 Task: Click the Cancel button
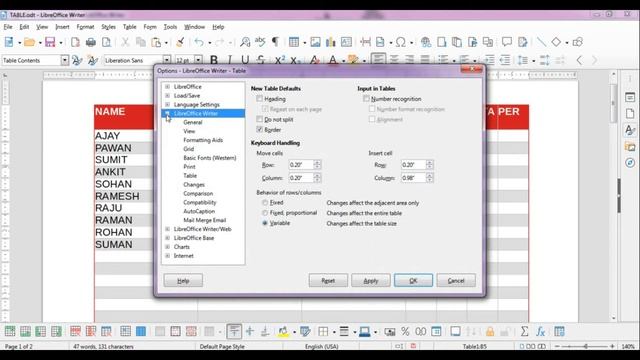(456, 280)
